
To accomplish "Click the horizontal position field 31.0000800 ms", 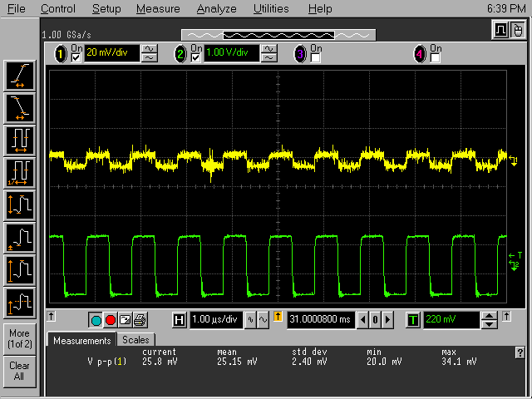I will coord(319,320).
